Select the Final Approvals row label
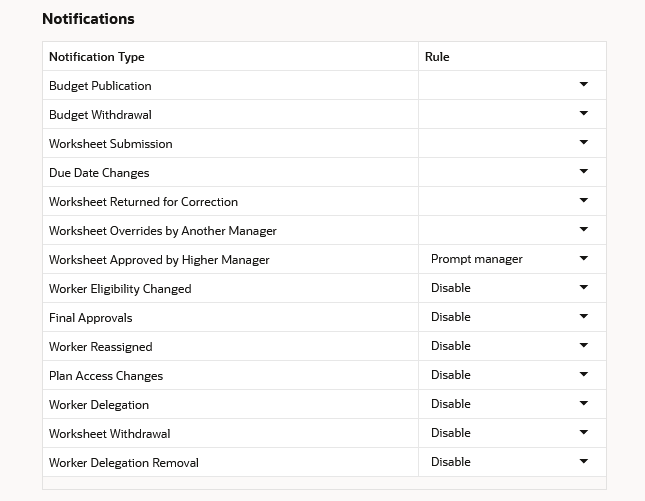Screen dimensions: 645x501 (x=90, y=318)
